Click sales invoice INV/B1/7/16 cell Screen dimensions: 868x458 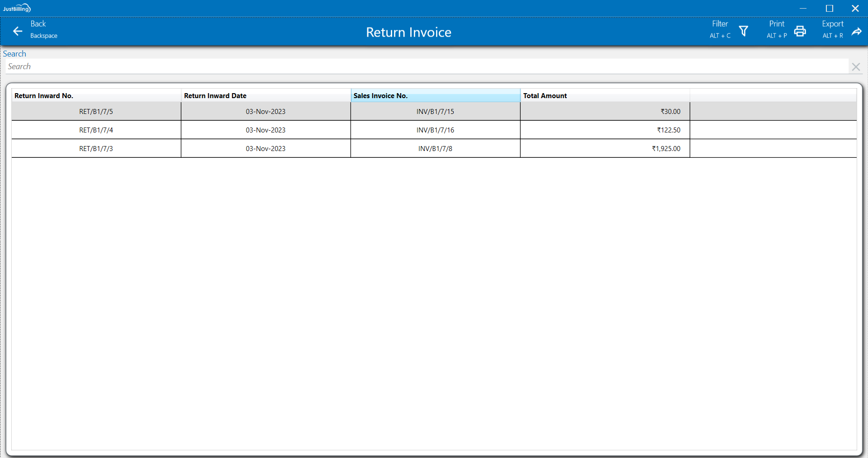pyautogui.click(x=435, y=130)
